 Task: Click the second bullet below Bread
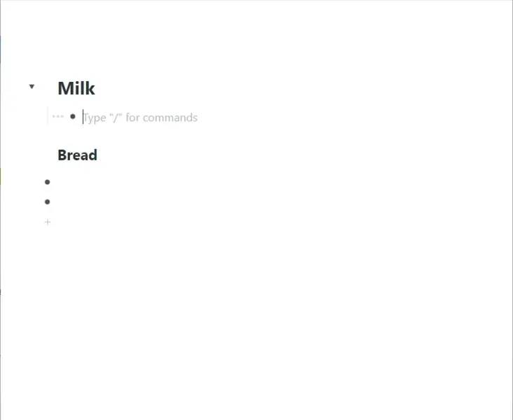coord(48,202)
